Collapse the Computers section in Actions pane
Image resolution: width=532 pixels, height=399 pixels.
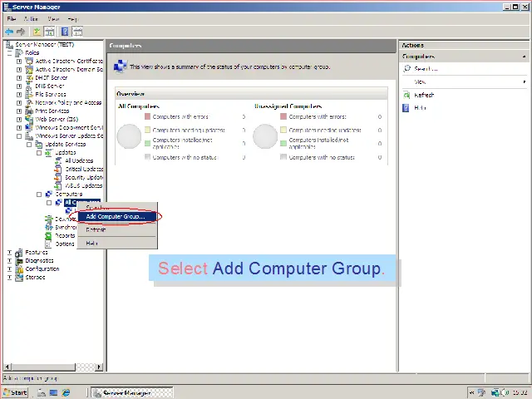(525, 57)
